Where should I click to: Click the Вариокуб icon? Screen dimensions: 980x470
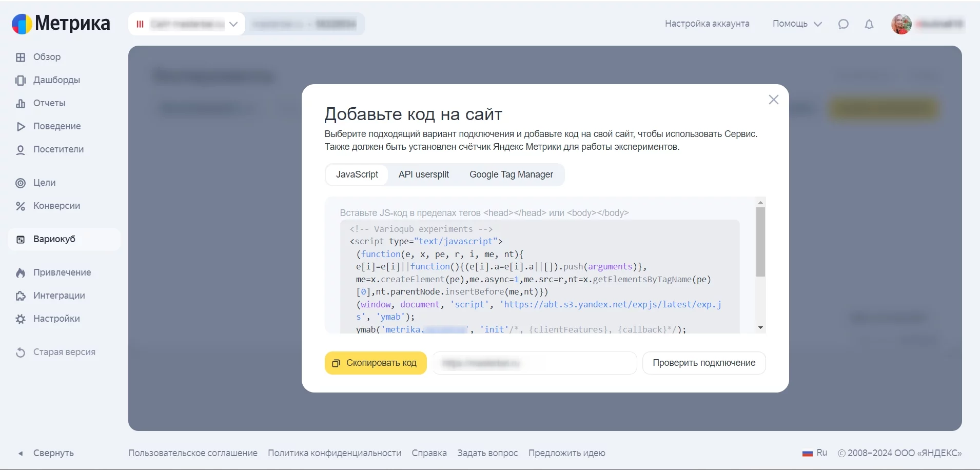[21, 239]
